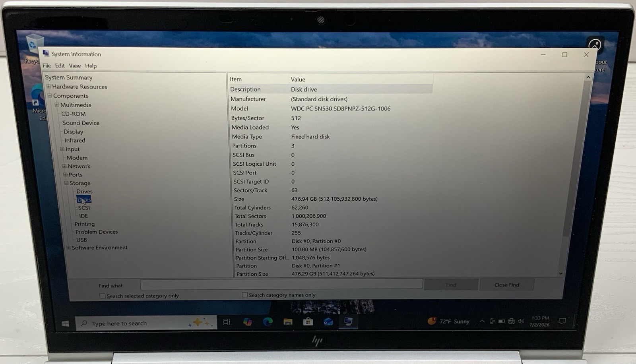Select the System Information taskbar icon

pos(348,321)
